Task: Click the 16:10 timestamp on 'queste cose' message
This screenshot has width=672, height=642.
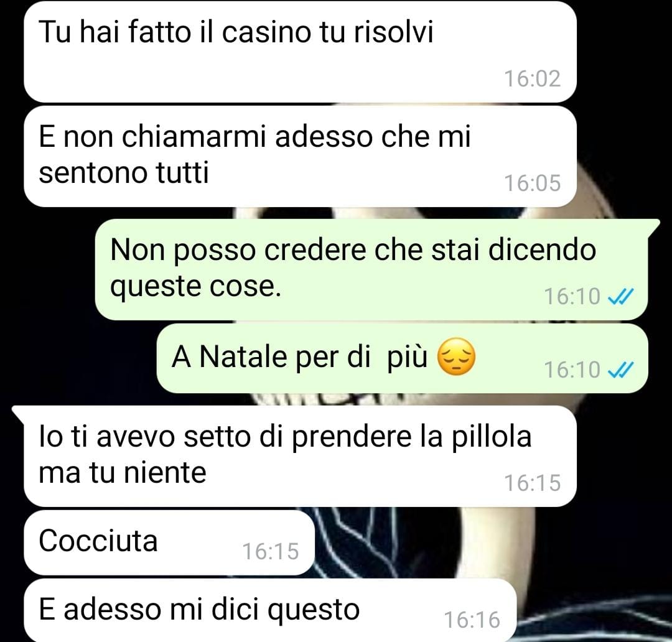Action: (x=572, y=296)
